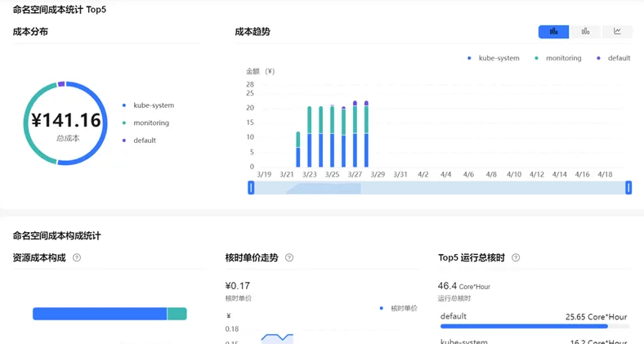Open help tooltip for Top5 运行总核时
The image size is (644, 344).
(516, 257)
